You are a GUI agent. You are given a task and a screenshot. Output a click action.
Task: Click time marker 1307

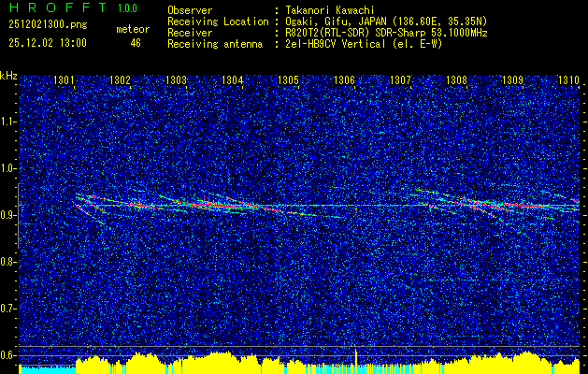point(400,79)
